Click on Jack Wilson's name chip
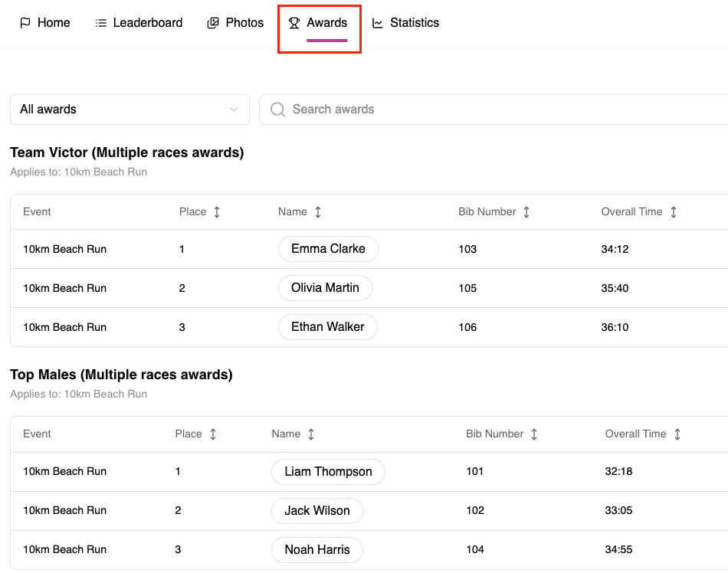Image resolution: width=728 pixels, height=573 pixels. coord(317,511)
